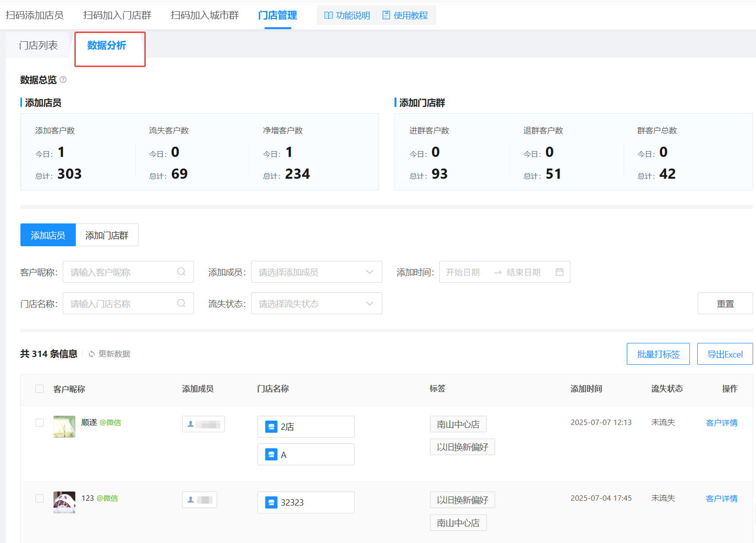Click the 批量打标签 button
756x543 pixels.
[658, 354]
